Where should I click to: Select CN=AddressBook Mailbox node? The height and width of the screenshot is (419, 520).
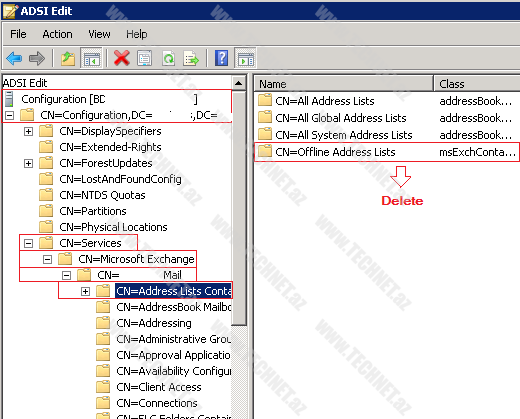click(173, 307)
